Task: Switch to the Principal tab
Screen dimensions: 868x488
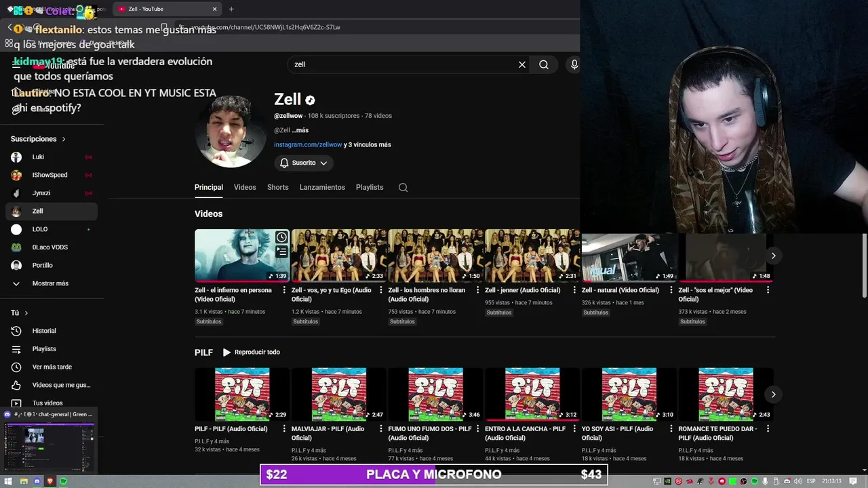Action: tap(209, 187)
